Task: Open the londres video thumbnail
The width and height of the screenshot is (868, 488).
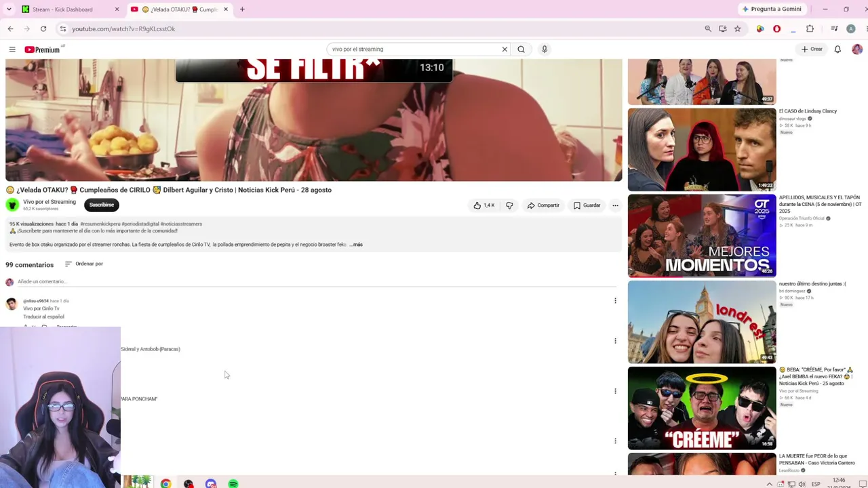Action: click(x=702, y=322)
